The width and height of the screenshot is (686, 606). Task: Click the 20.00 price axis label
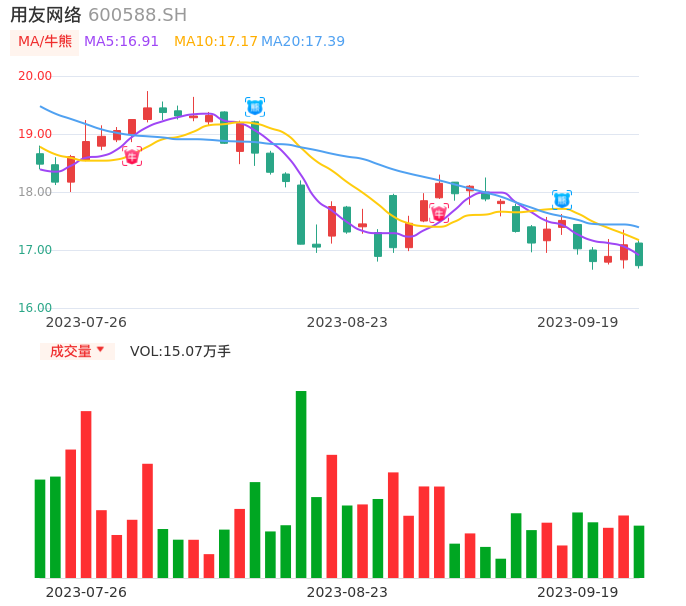(x=35, y=76)
